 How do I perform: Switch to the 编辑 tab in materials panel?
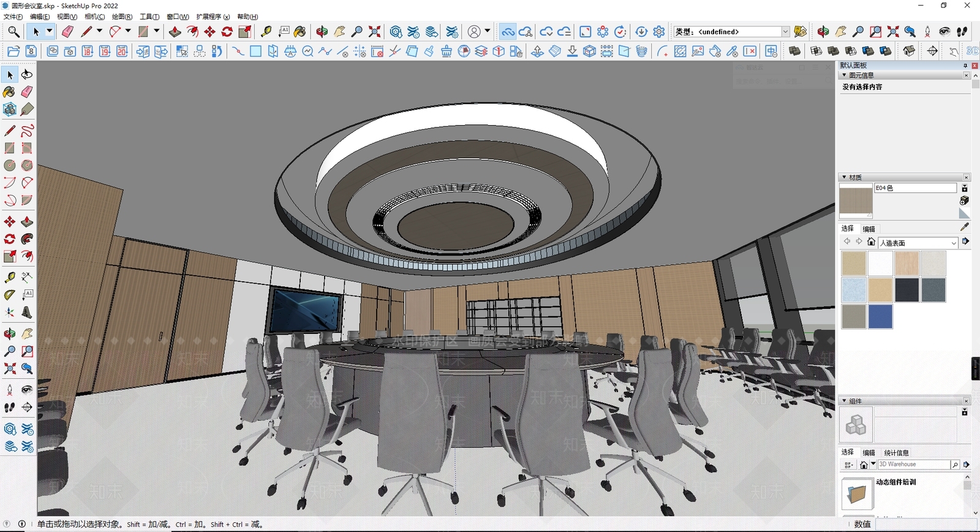(x=869, y=229)
